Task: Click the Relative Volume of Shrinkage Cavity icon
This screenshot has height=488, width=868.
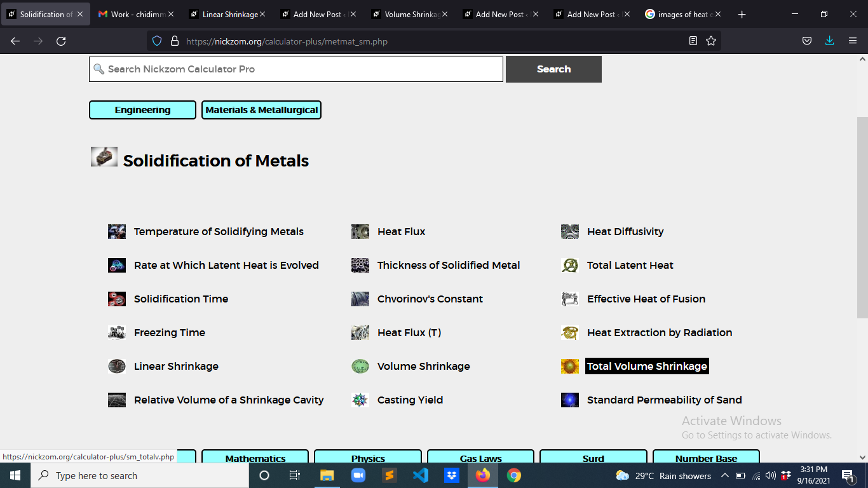Action: point(117,400)
